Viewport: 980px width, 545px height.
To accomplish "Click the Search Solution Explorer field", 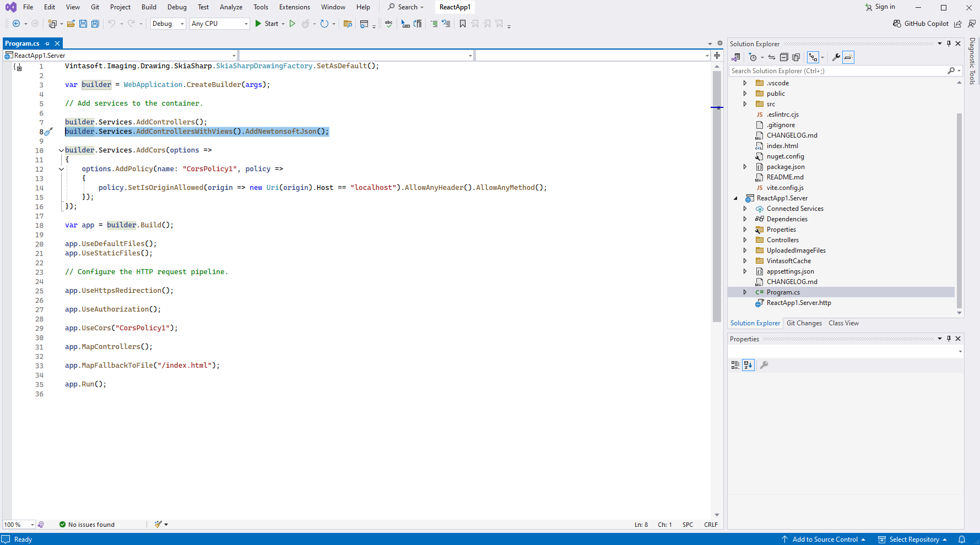I will (x=837, y=71).
